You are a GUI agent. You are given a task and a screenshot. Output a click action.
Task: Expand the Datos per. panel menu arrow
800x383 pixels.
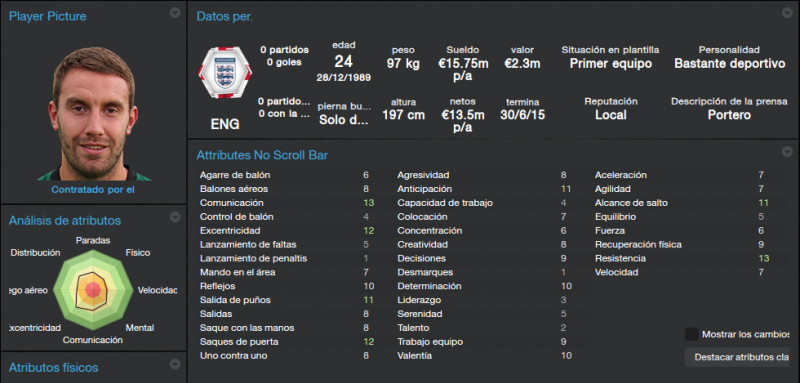[787, 13]
